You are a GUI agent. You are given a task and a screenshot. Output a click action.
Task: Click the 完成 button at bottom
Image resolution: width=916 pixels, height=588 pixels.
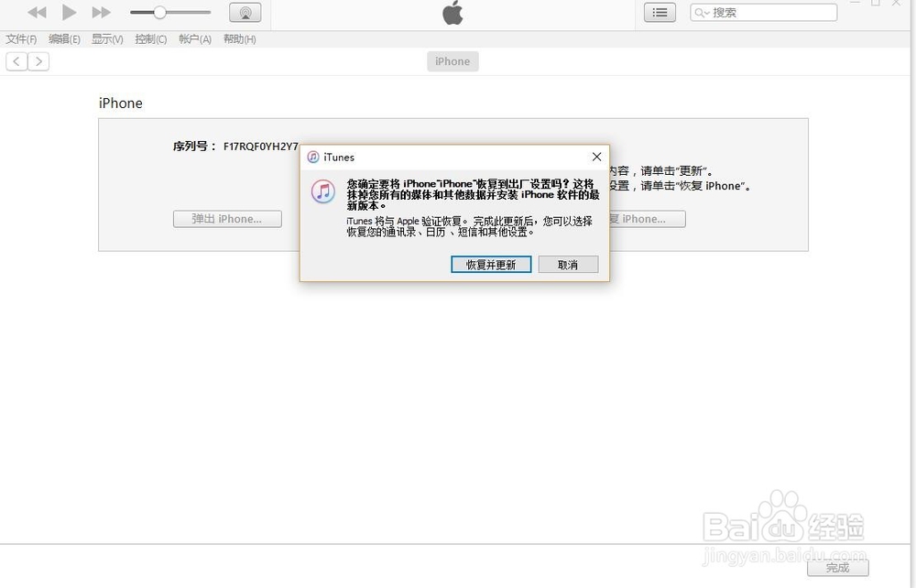pyautogui.click(x=838, y=568)
